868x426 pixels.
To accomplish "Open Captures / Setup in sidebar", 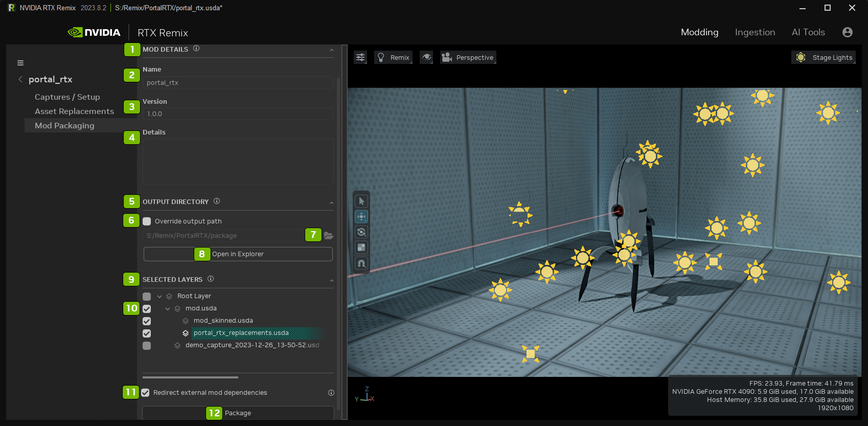I will pyautogui.click(x=67, y=97).
